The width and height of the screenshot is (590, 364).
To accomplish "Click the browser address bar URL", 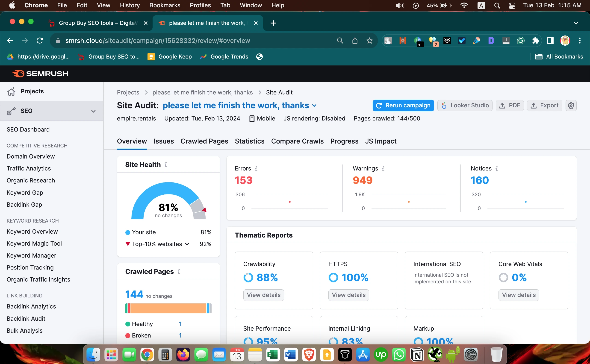I will [x=157, y=41].
